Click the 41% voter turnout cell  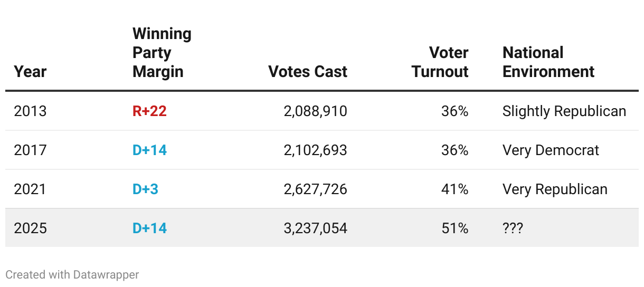click(x=454, y=189)
